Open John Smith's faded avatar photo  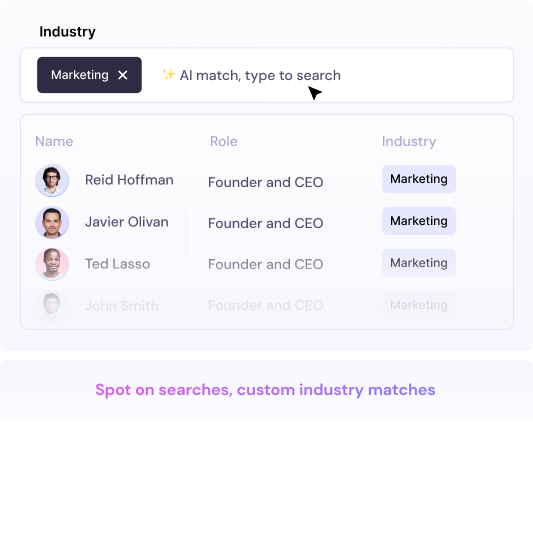pos(52,306)
